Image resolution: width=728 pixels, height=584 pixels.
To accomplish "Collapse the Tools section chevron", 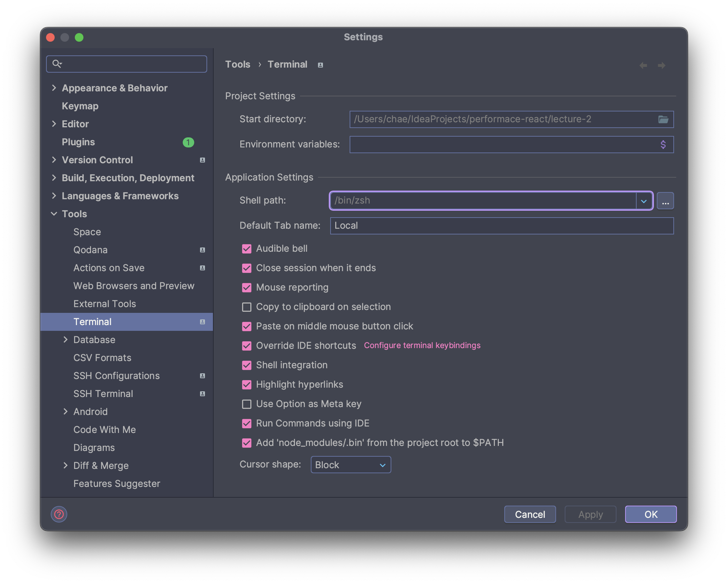I will [x=54, y=214].
